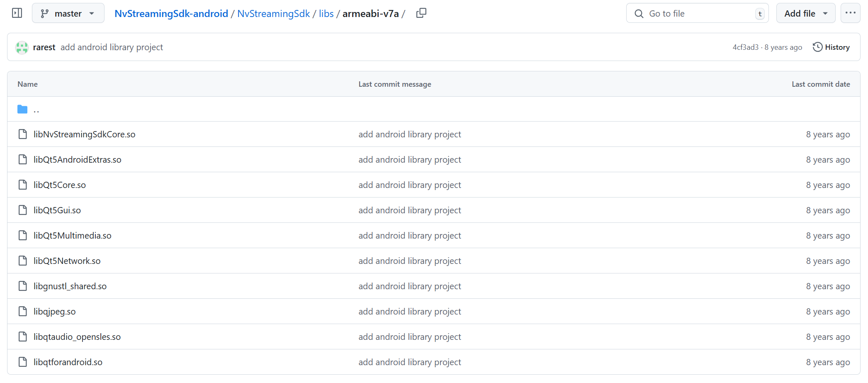The height and width of the screenshot is (383, 868).
Task: Click file icon beside libqtaudio_opensles.so
Action: [x=23, y=337]
